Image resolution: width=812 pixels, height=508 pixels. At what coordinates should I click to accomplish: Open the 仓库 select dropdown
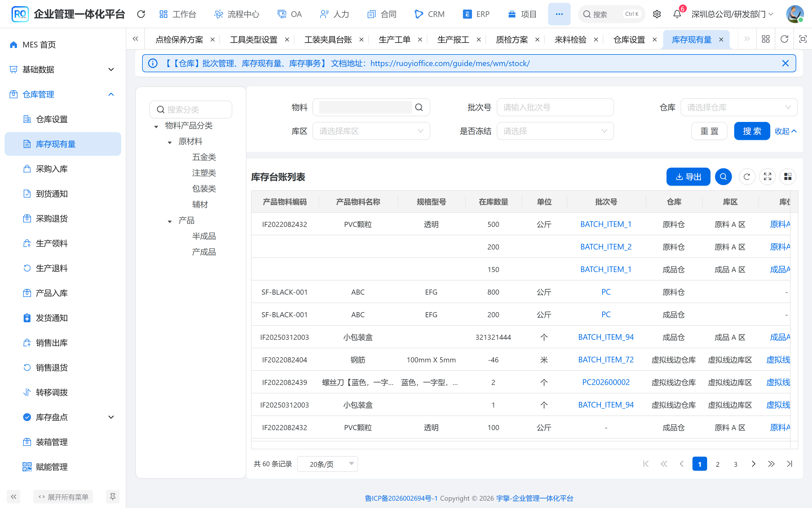point(739,107)
